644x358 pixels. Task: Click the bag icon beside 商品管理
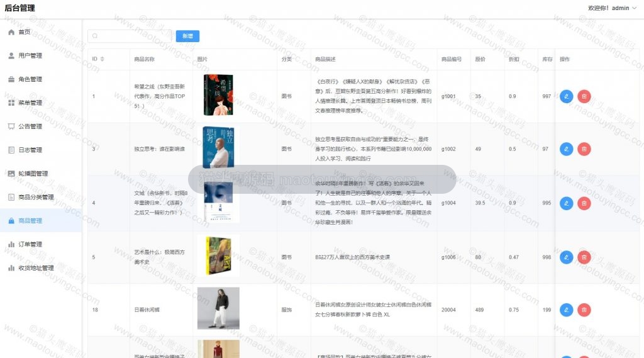point(11,221)
